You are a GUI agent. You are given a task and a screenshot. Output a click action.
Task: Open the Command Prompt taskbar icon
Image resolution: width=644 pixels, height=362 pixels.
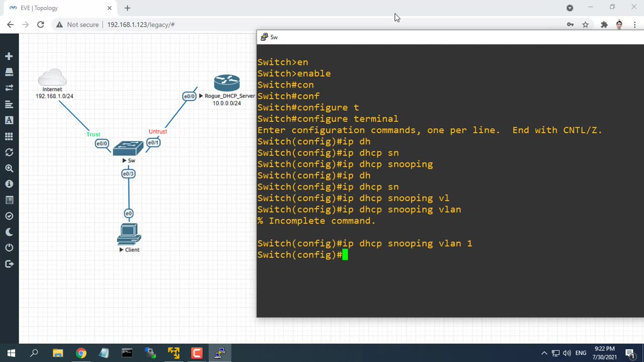tap(127, 353)
